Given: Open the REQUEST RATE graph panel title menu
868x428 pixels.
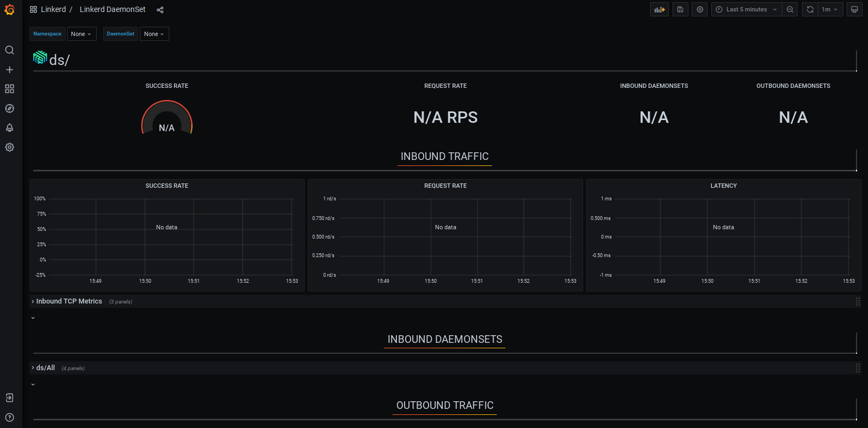Looking at the screenshot, I should 445,186.
